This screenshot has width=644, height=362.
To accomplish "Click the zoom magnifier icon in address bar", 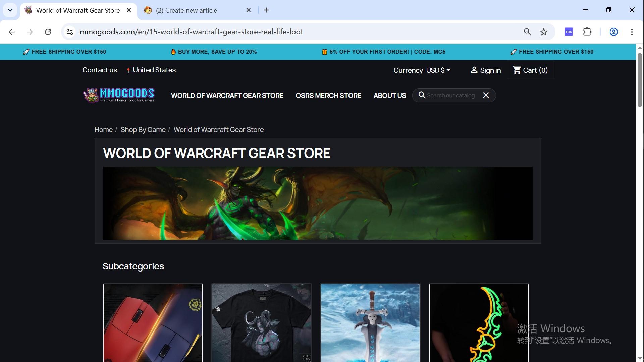I will pos(527,32).
